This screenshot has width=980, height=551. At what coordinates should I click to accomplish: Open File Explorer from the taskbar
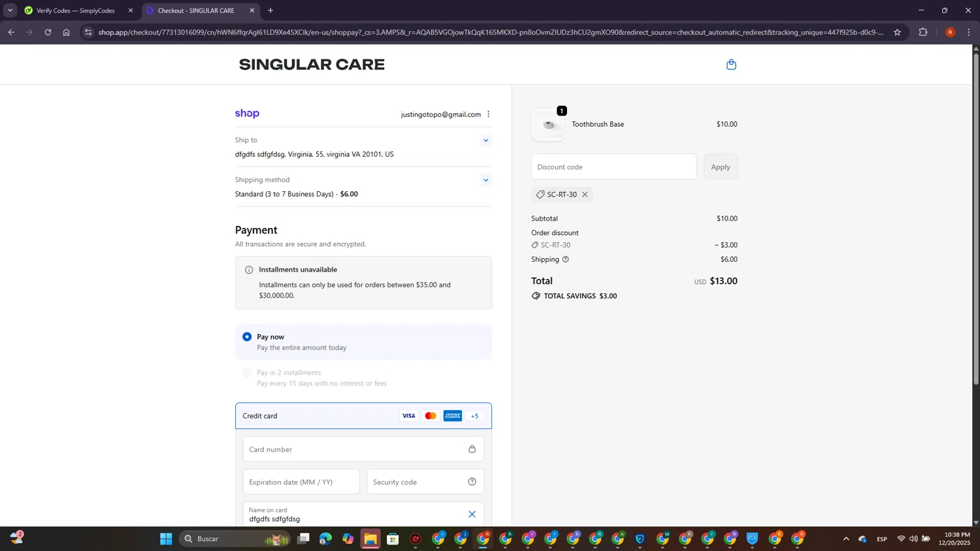[x=370, y=539]
